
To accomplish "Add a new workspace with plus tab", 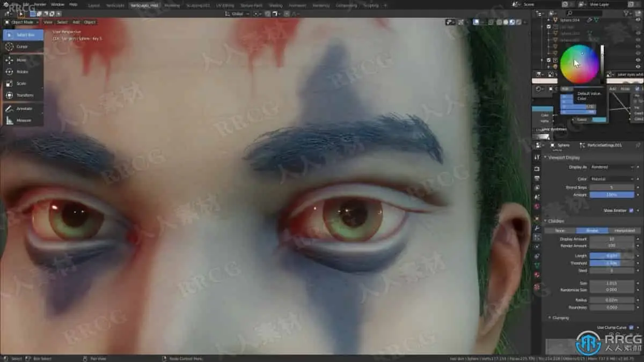I will click(385, 5).
